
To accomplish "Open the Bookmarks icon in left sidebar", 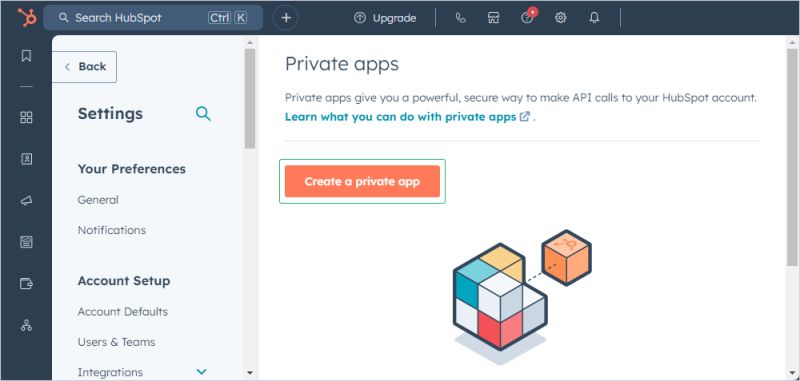I will 26,56.
